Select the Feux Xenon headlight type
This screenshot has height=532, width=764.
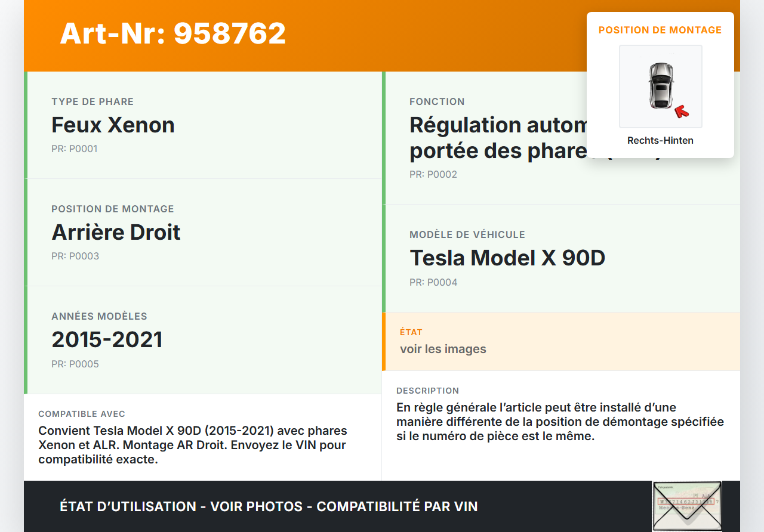pyautogui.click(x=113, y=125)
